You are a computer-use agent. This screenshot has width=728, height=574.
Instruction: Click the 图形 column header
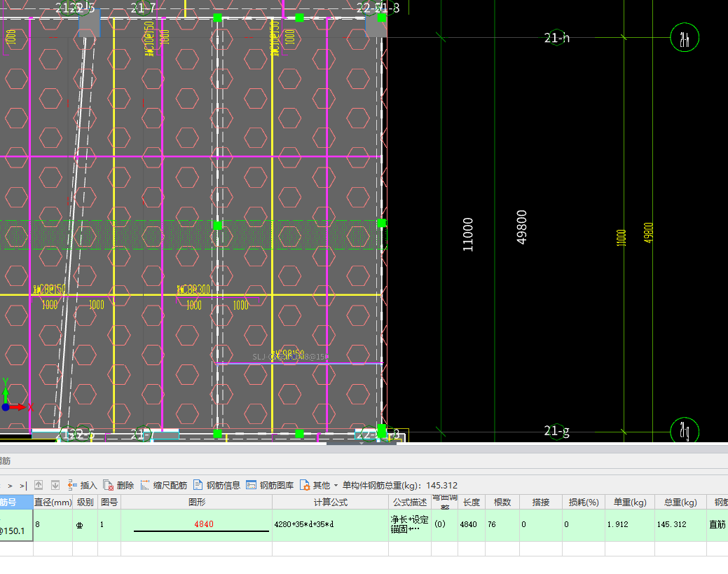tap(196, 502)
